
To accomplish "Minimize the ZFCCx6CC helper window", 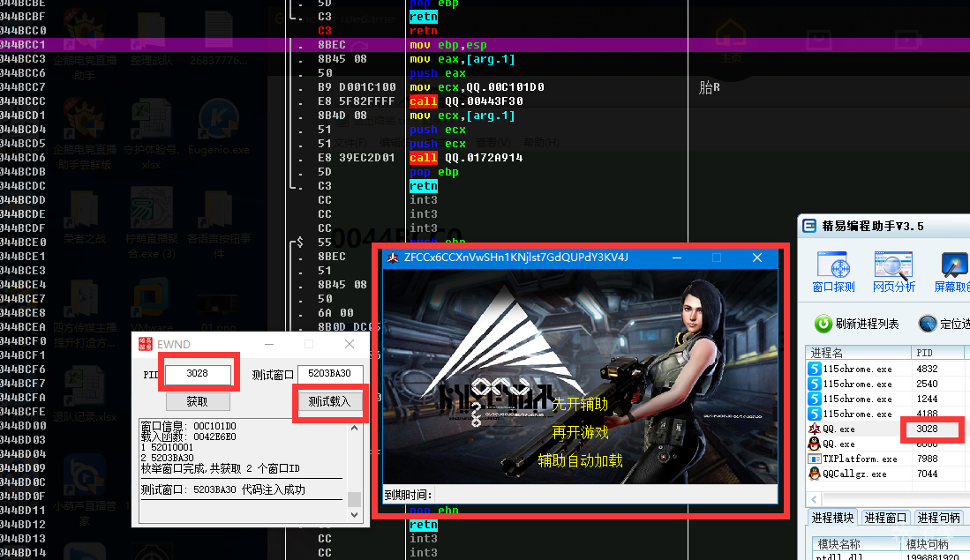I will point(677,258).
